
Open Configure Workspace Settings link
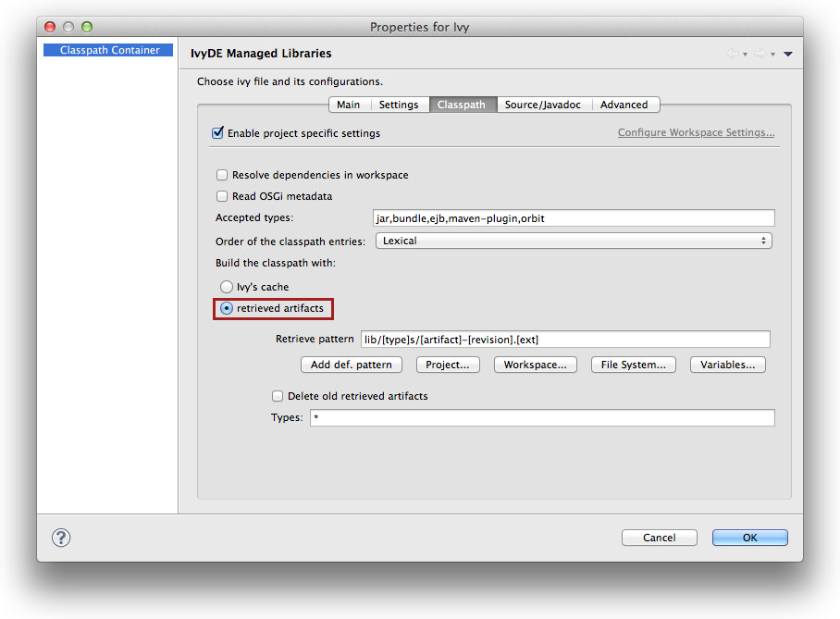696,133
